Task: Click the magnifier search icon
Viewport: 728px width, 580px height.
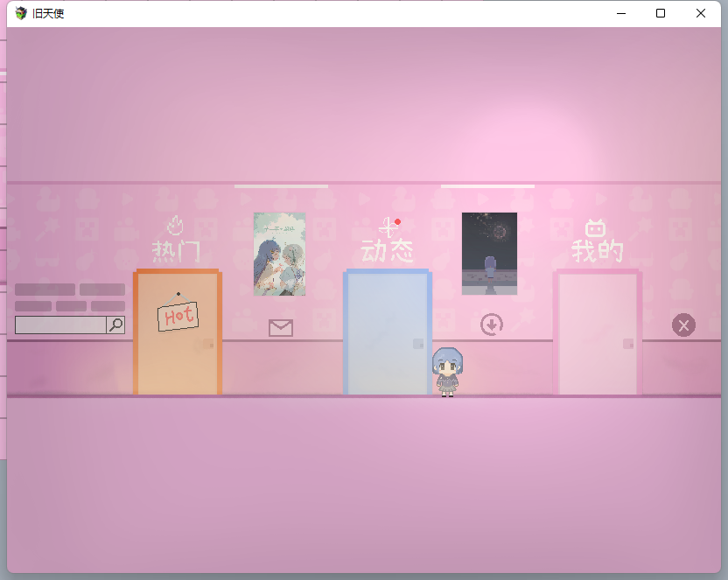Action: pyautogui.click(x=116, y=325)
